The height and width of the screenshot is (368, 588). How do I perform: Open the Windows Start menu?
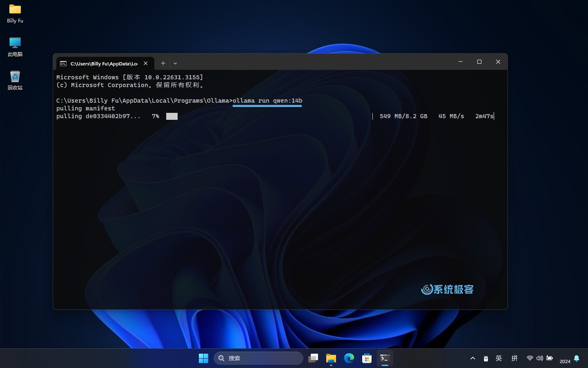pyautogui.click(x=203, y=358)
